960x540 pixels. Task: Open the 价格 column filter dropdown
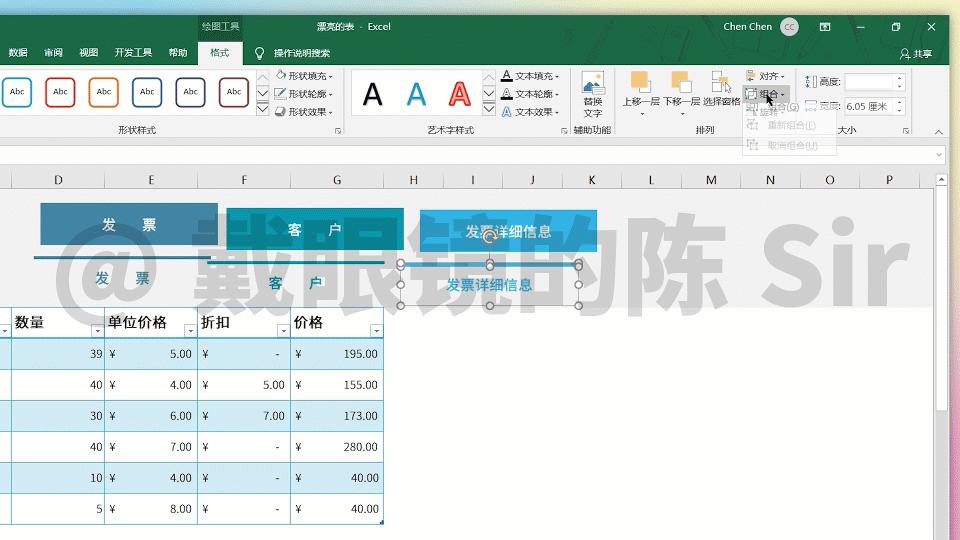pos(376,331)
